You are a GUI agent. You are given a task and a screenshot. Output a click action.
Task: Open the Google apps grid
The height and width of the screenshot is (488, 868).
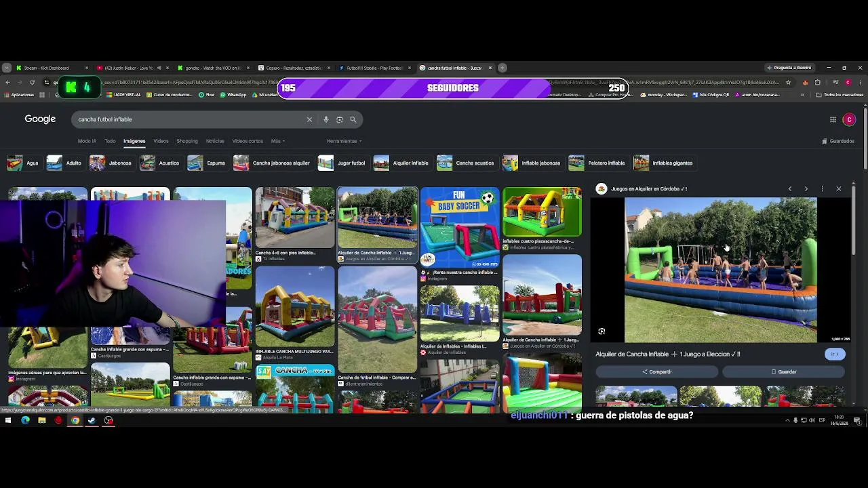click(x=833, y=119)
